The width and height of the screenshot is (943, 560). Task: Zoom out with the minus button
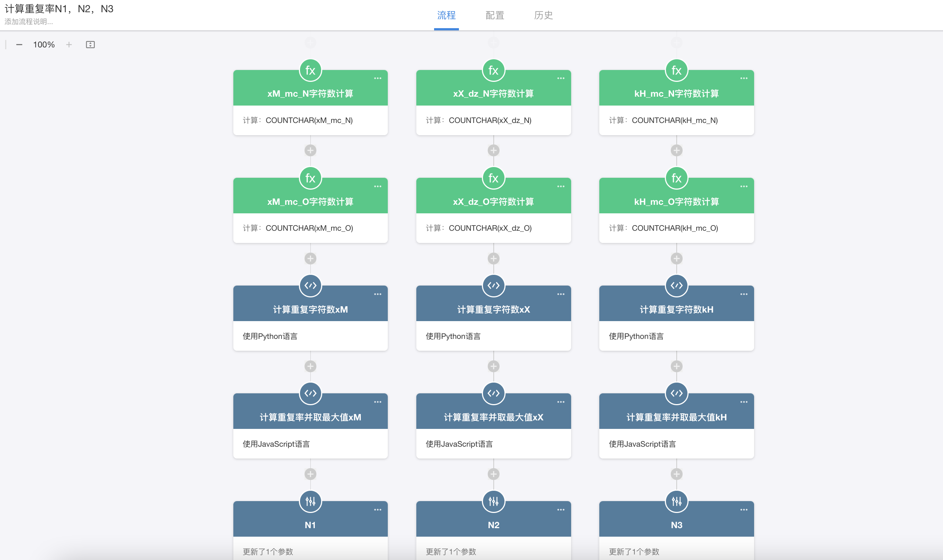[19, 44]
